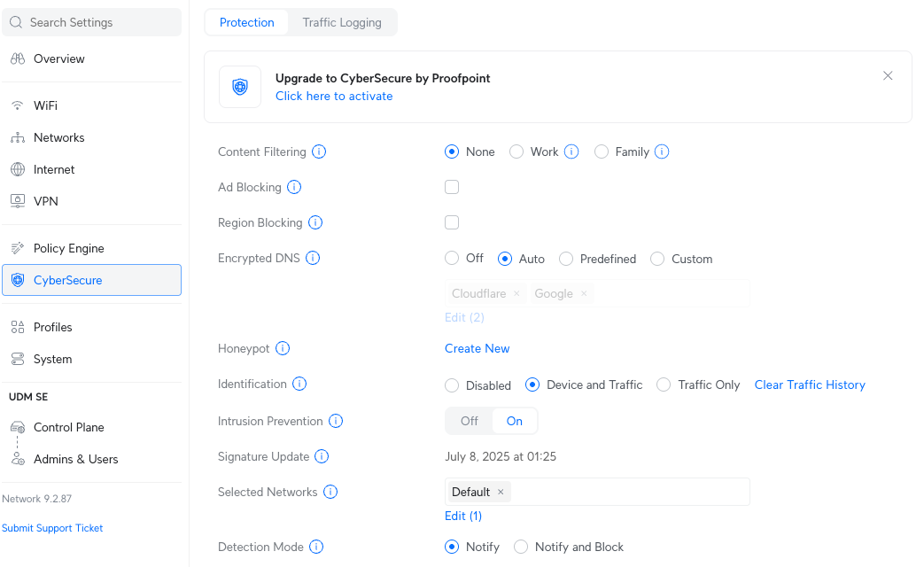Switch to the Traffic Logging tab
Screen dimensions: 924x567
[x=342, y=22]
